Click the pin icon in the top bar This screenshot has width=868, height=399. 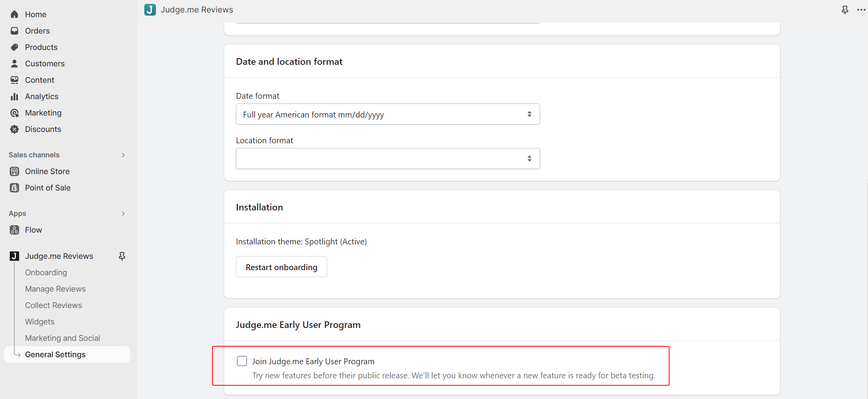click(845, 10)
